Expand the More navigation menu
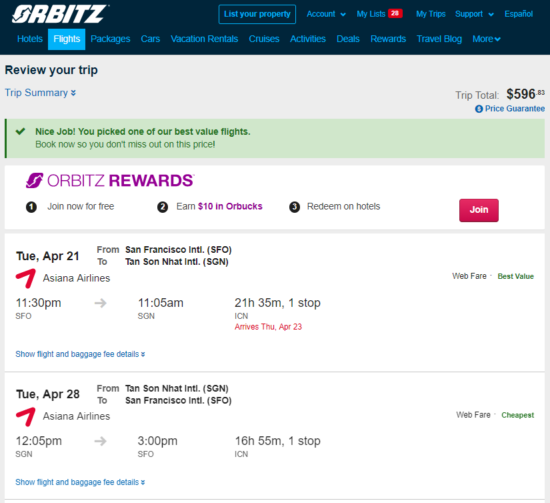This screenshot has width=550, height=503. 486,39
